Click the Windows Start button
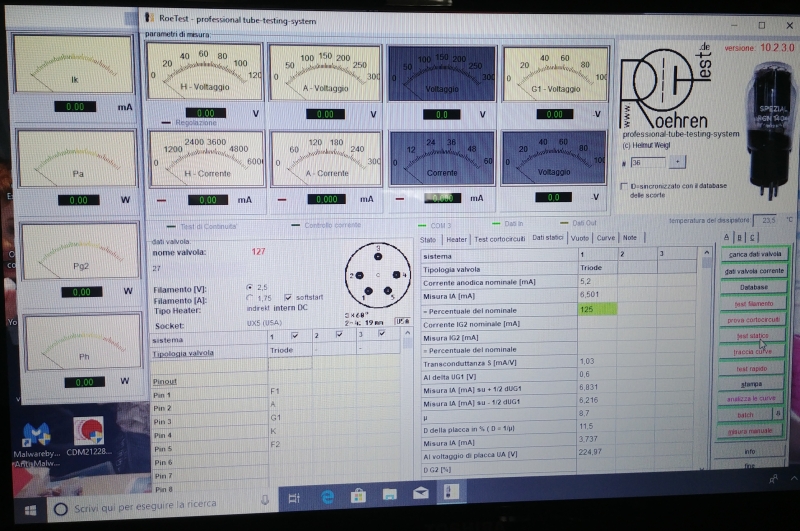Screen dimensions: 800x531 [x=30, y=509]
